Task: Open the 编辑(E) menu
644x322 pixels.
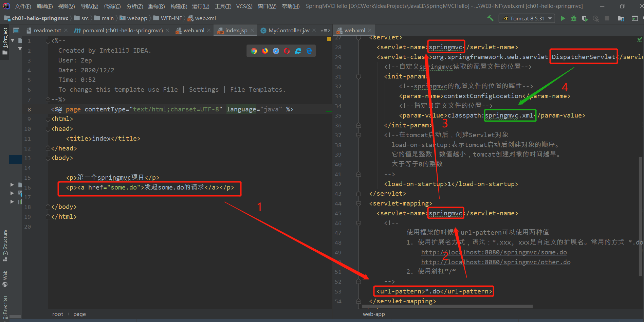Action: click(44, 6)
